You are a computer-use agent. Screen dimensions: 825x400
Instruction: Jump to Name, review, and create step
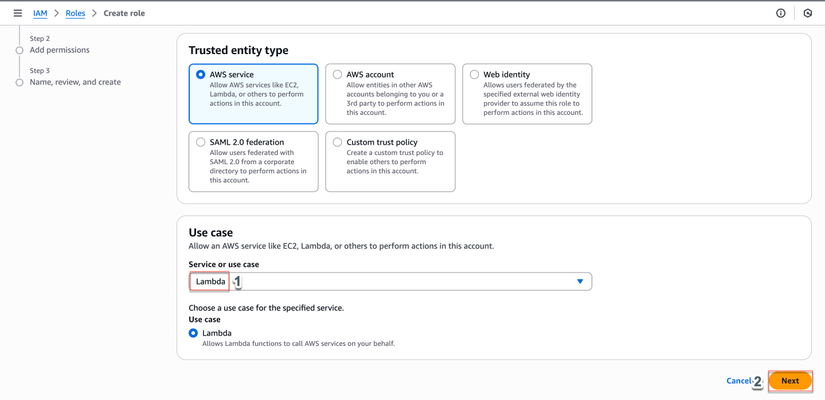(x=75, y=82)
